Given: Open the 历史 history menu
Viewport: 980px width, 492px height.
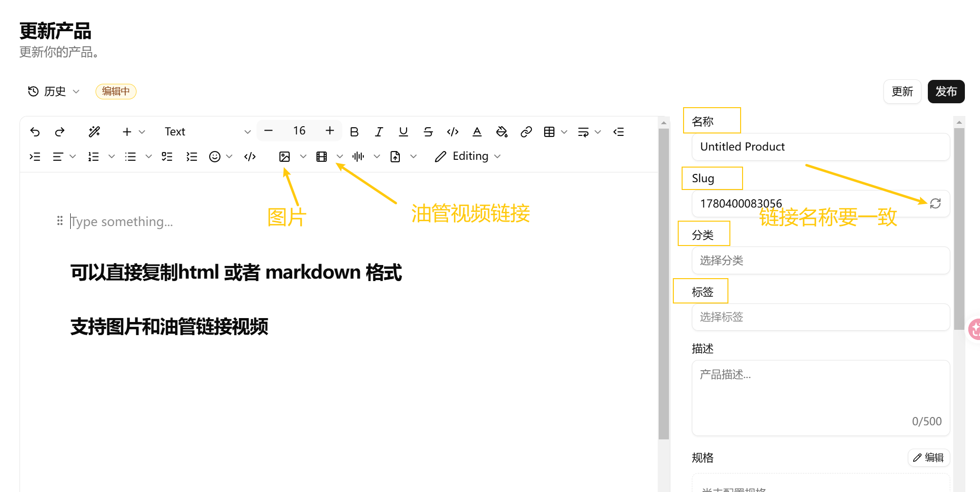Looking at the screenshot, I should click(54, 91).
